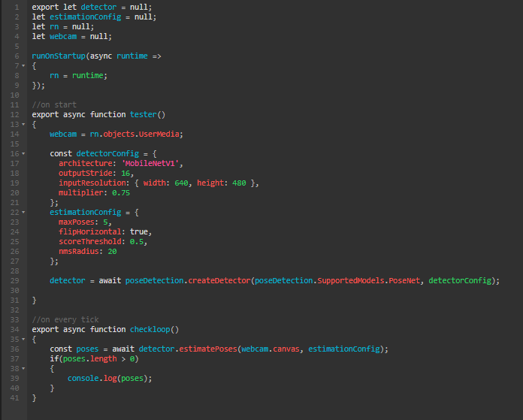Click the width value 640
Viewport: 523px width, 420px height.
tap(181, 183)
